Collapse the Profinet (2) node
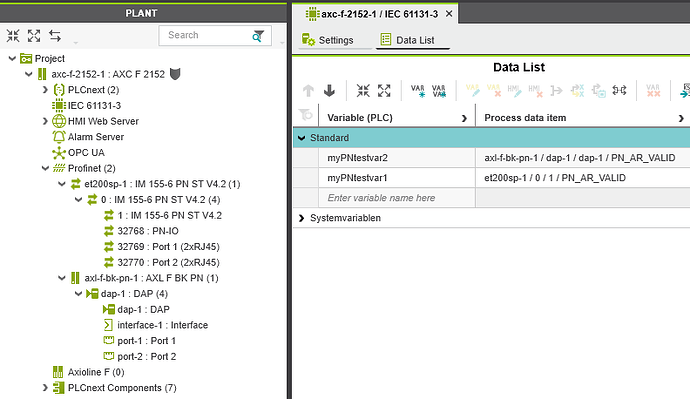This screenshot has width=690, height=399. (45, 168)
